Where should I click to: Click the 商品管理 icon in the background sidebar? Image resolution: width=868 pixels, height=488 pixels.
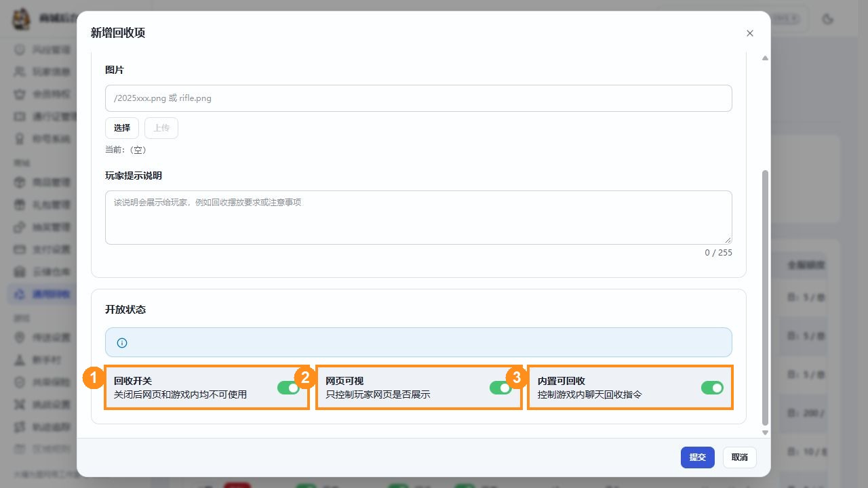click(20, 182)
